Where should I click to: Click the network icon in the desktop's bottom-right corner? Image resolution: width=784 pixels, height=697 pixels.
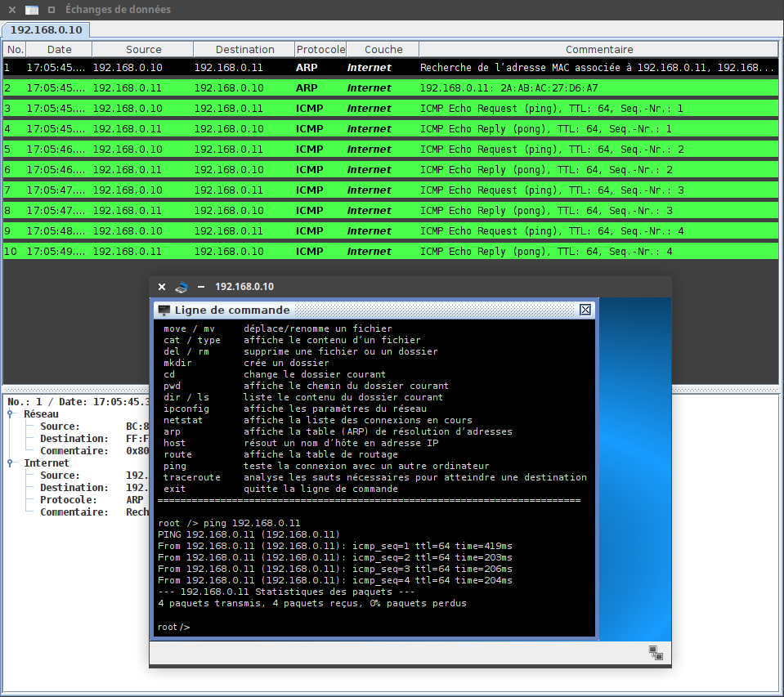tap(656, 653)
